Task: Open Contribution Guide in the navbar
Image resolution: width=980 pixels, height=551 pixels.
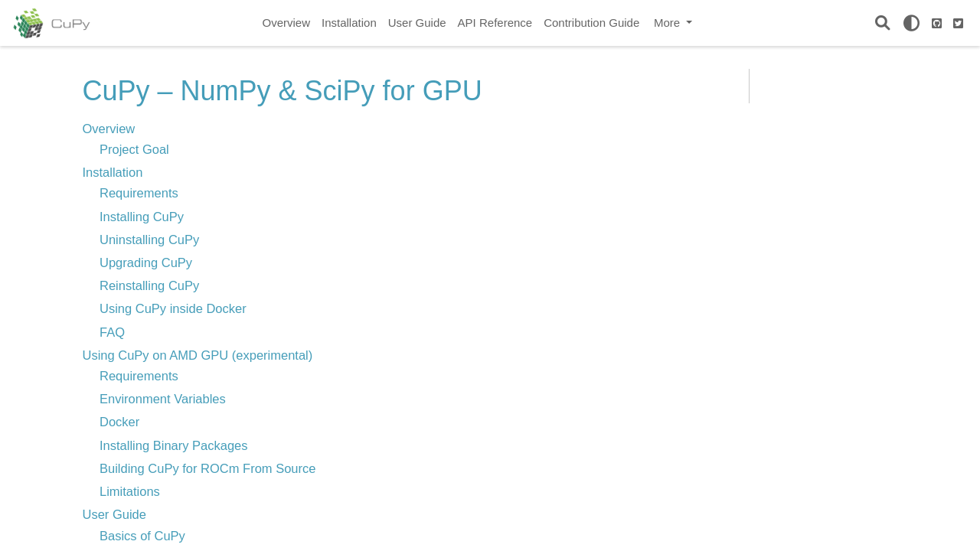Action: (x=592, y=23)
